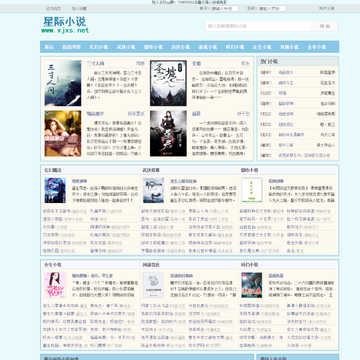Screen dimensions: 360x360
Task: Click the 加入收藏 link in top bar
Action: click(x=79, y=9)
